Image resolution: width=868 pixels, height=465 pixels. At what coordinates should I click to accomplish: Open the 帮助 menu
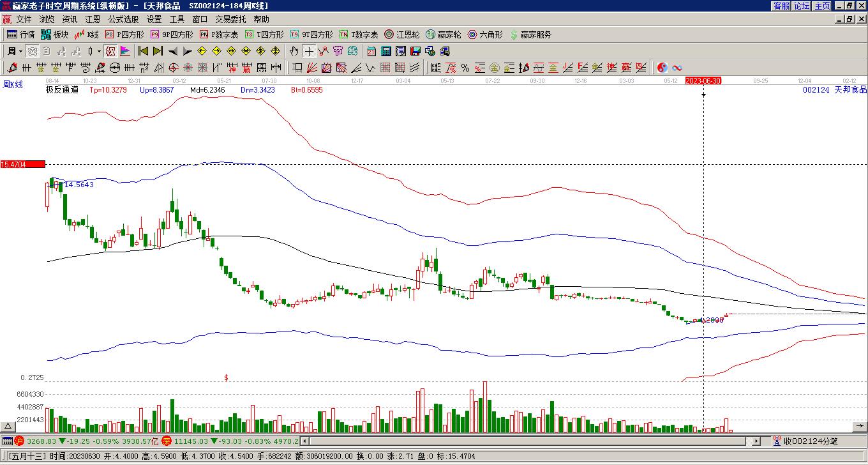click(261, 20)
